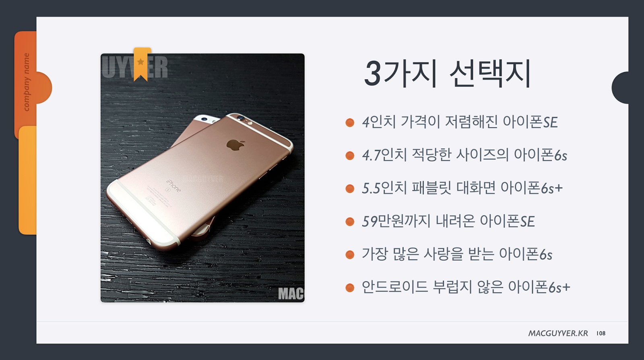
Task: Click the bullet next to 안드로이드 부럽지 않은 line
Action: tap(350, 288)
